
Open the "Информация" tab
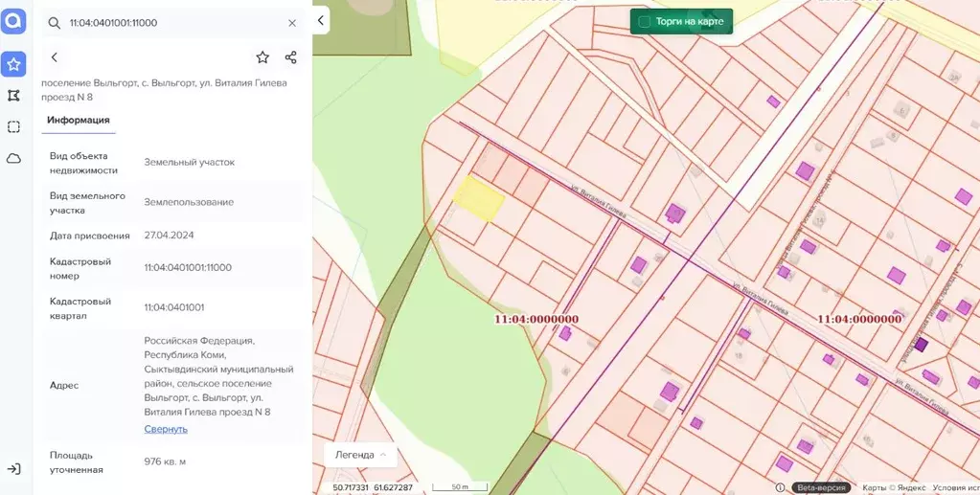click(x=79, y=121)
